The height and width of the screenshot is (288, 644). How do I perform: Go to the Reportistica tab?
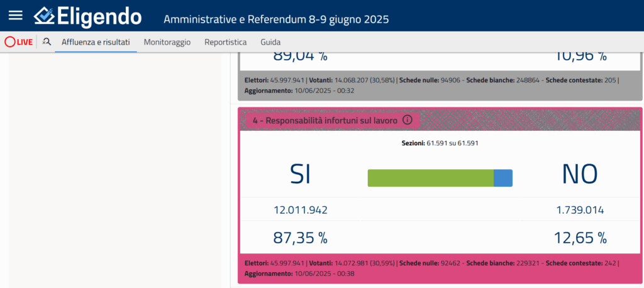(x=225, y=42)
